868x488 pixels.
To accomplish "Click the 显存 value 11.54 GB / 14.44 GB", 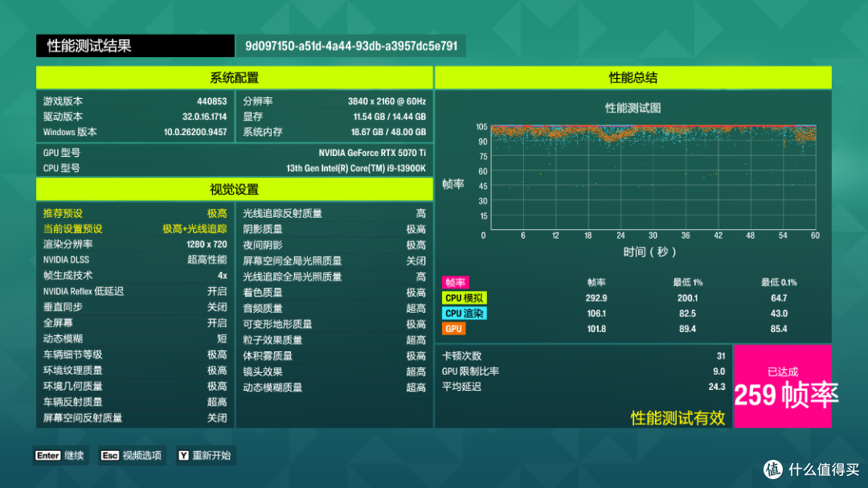I will 390,117.
